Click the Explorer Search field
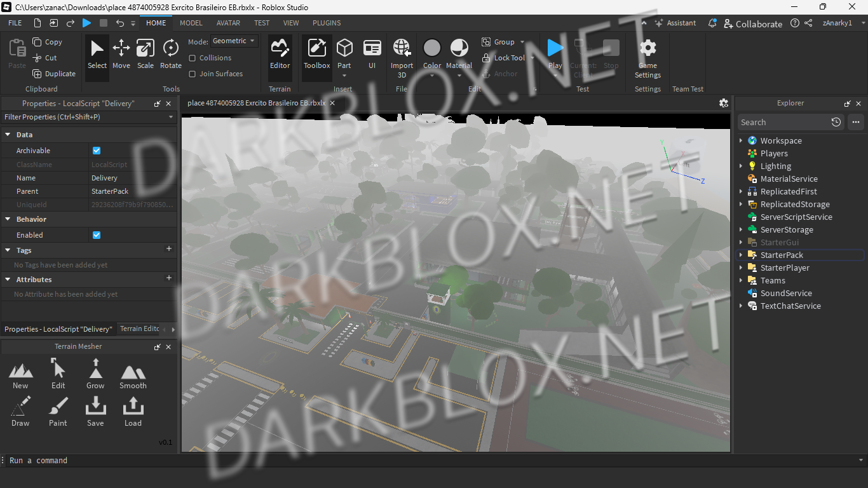This screenshot has height=488, width=868. (783, 122)
